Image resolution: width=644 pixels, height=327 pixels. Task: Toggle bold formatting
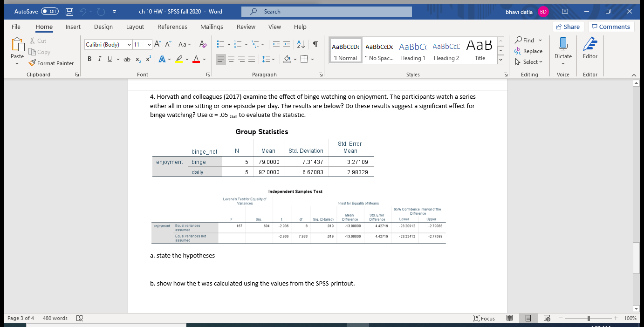(89, 59)
